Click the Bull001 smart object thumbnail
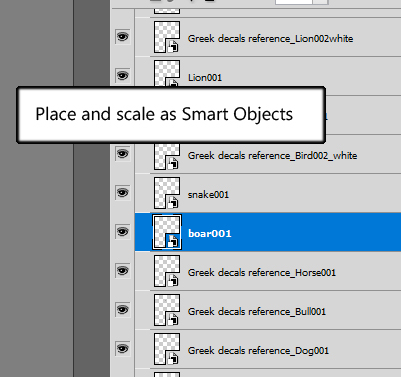Image resolution: width=401 pixels, height=377 pixels. click(x=167, y=310)
